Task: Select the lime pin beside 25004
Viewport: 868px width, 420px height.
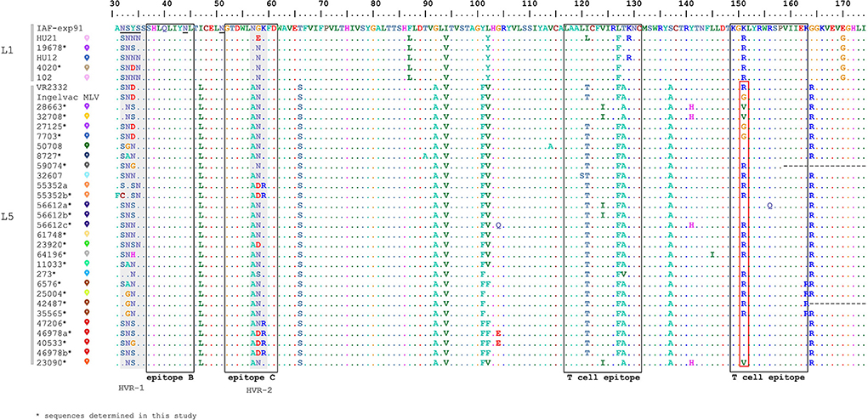Action: pos(87,294)
